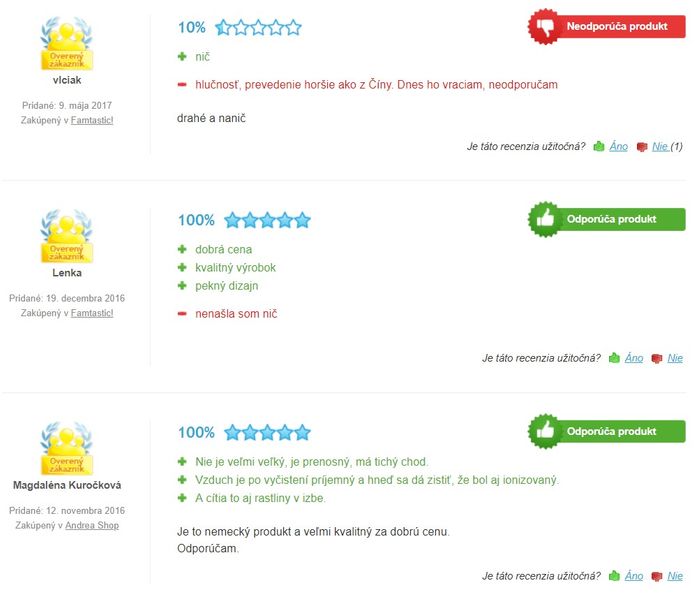Click thumbs-down icon in Magdaléna Kuročková's review
The height and width of the screenshot is (593, 700).
click(x=657, y=576)
